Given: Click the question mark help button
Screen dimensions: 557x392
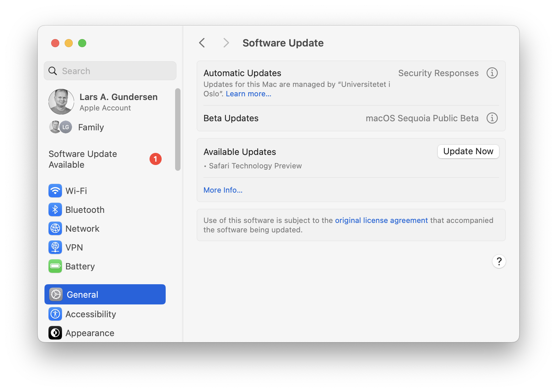Looking at the screenshot, I should [499, 261].
